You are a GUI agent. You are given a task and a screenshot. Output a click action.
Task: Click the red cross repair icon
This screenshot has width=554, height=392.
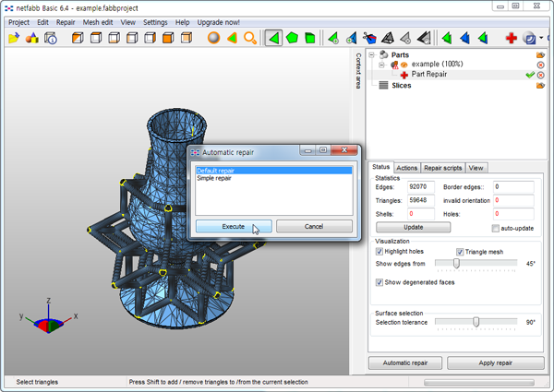[x=512, y=38]
